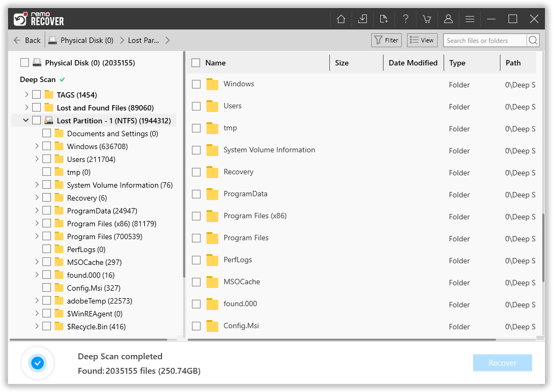Click the Filter button
553x392 pixels.
coord(386,40)
